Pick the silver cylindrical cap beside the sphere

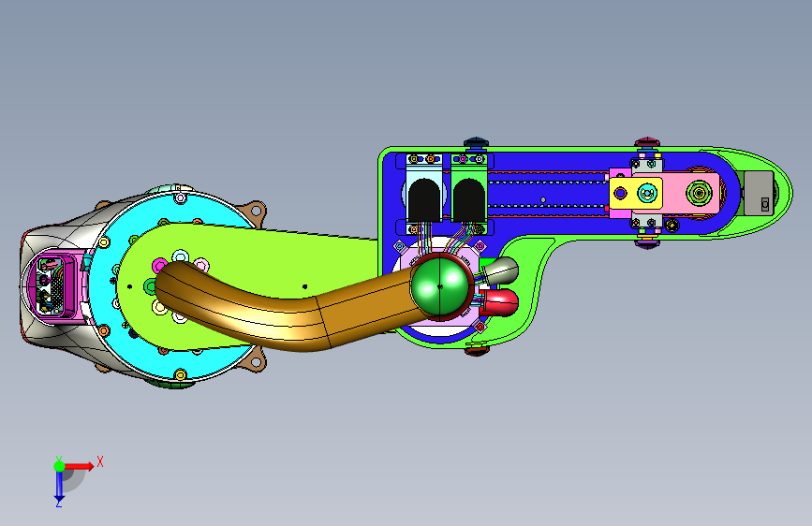(501, 270)
